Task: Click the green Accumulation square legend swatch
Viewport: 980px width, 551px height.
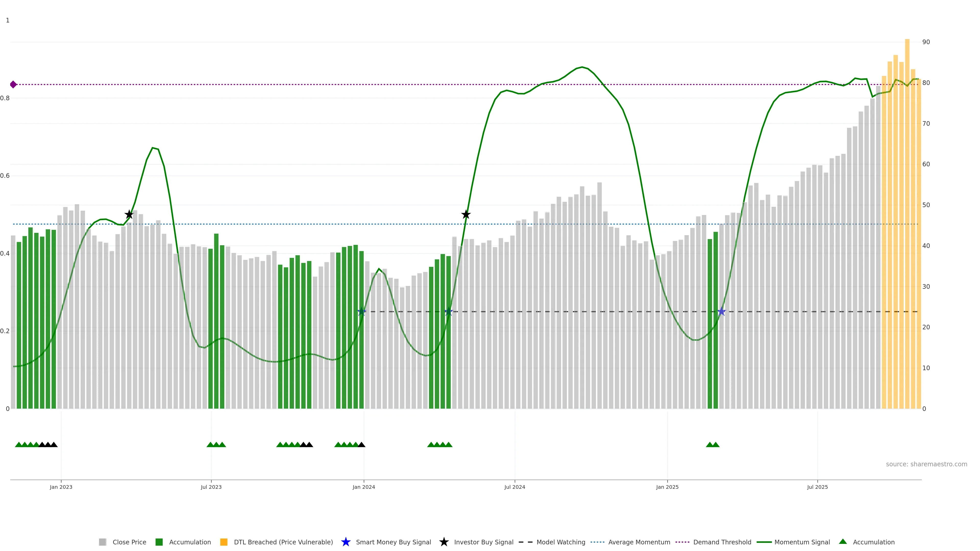Action: click(159, 542)
